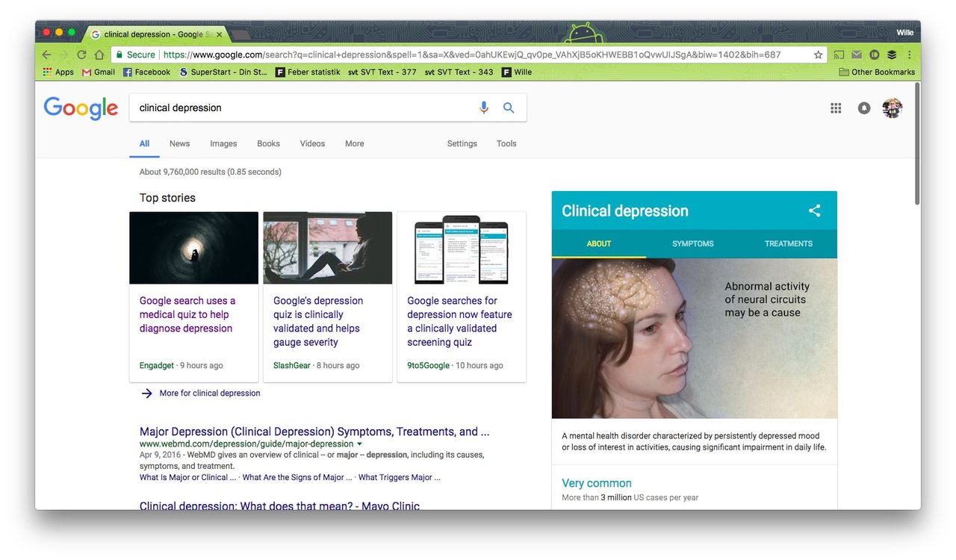Open the Engadget story about medical quiz

(187, 314)
